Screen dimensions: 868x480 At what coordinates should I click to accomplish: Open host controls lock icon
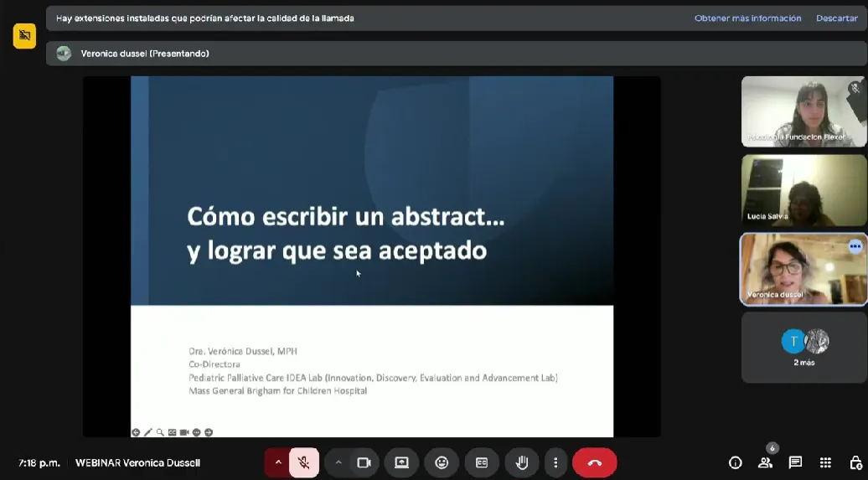coord(855,463)
